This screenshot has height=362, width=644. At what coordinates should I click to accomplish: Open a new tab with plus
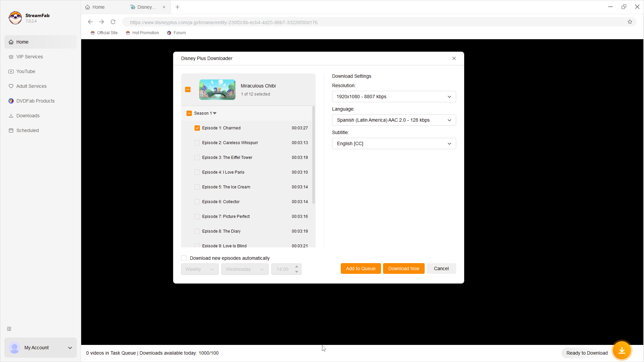click(x=177, y=7)
